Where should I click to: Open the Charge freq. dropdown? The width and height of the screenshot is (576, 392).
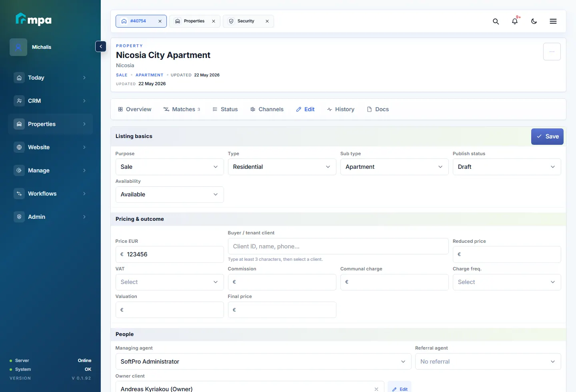(507, 282)
